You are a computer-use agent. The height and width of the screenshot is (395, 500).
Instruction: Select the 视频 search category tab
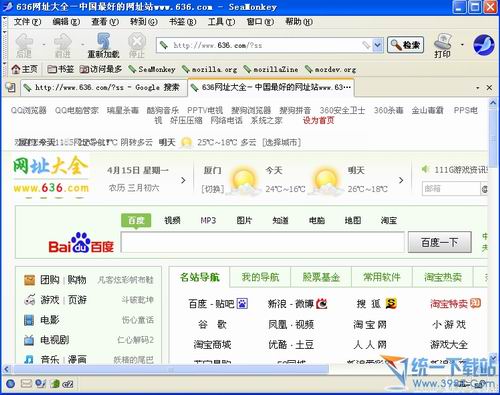point(172,220)
